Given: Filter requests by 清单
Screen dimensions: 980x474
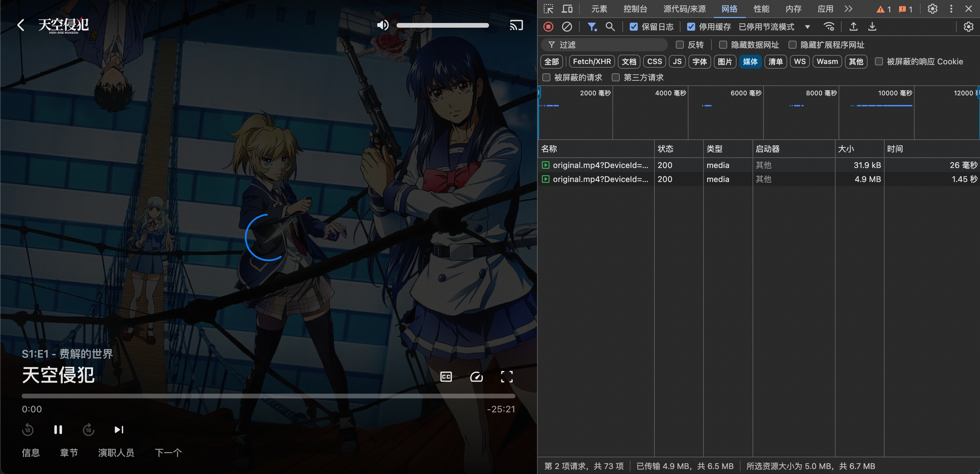Looking at the screenshot, I should point(775,62).
